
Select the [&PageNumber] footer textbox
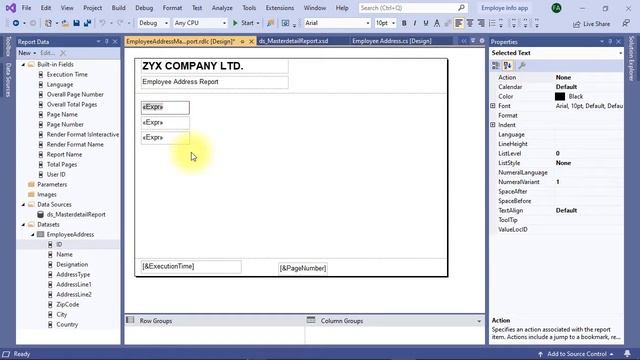coord(303,268)
